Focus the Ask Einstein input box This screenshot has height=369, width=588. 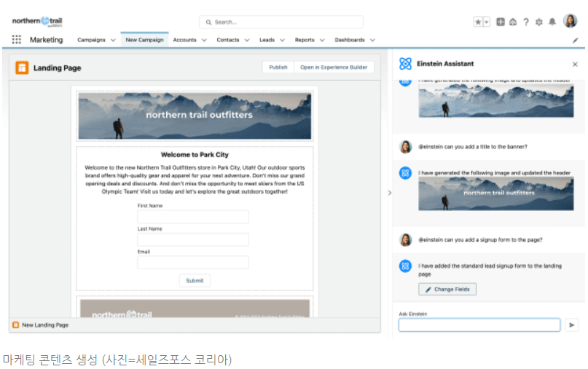click(479, 325)
